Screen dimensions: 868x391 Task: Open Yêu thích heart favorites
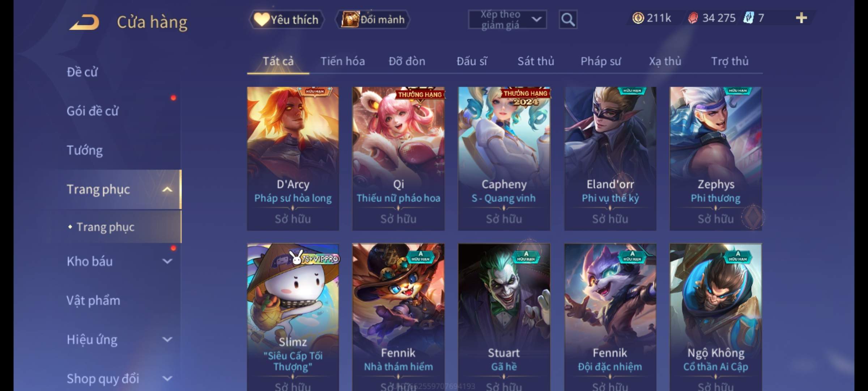[286, 20]
